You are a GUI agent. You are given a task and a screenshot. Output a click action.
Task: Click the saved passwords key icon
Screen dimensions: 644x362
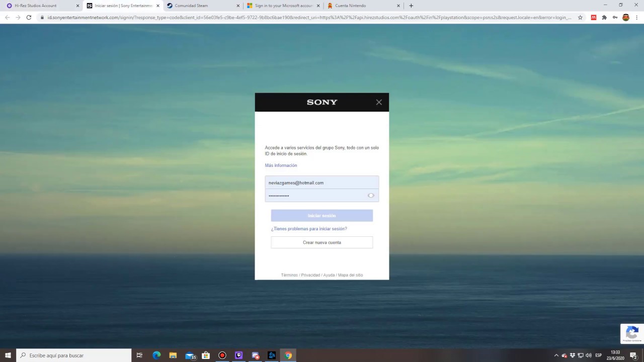pos(615,17)
